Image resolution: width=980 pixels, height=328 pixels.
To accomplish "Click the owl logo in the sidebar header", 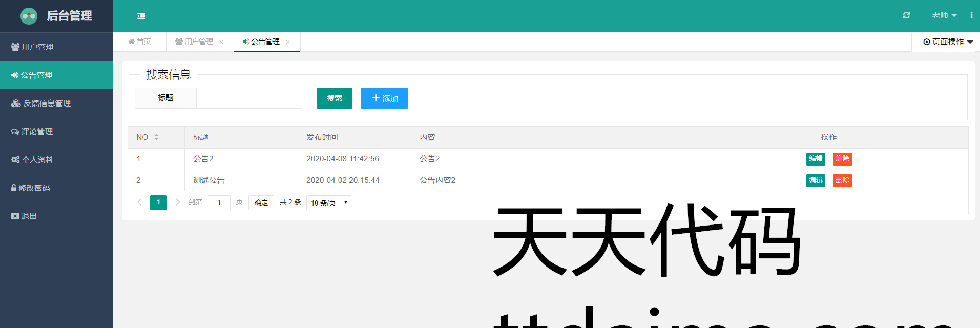I will pyautogui.click(x=29, y=16).
